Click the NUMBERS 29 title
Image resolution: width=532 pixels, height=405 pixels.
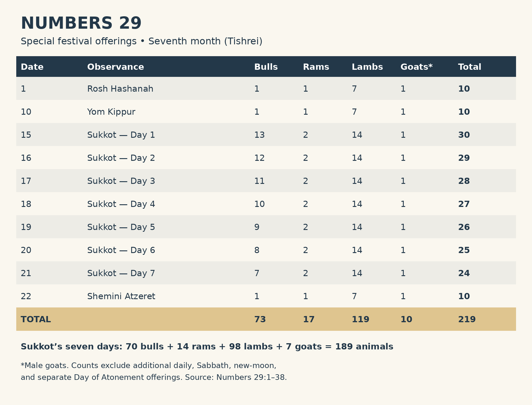pos(81,23)
